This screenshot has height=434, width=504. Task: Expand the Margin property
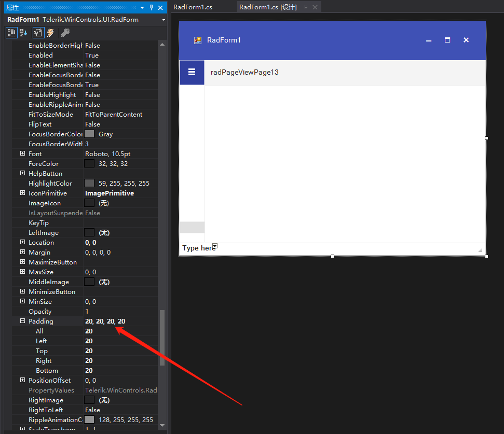(22, 252)
